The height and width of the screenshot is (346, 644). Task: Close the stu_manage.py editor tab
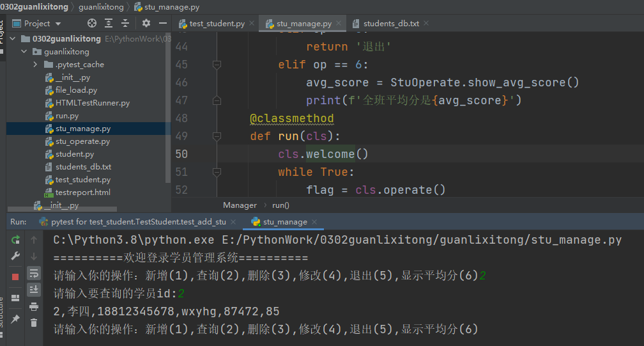click(x=339, y=24)
